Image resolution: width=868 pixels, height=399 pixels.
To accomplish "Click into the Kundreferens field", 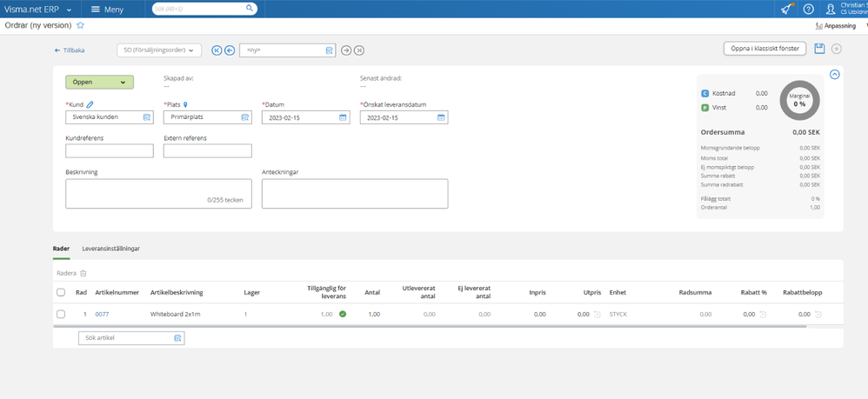I will [110, 151].
